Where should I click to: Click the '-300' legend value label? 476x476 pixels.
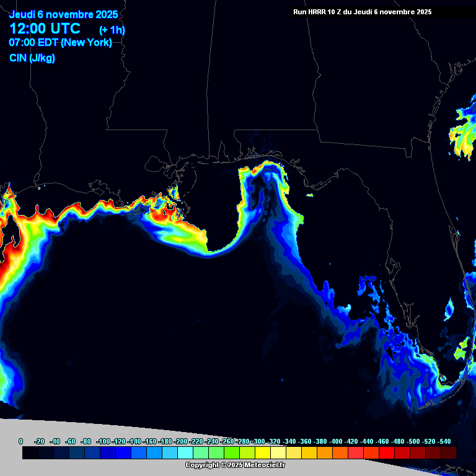(x=258, y=441)
